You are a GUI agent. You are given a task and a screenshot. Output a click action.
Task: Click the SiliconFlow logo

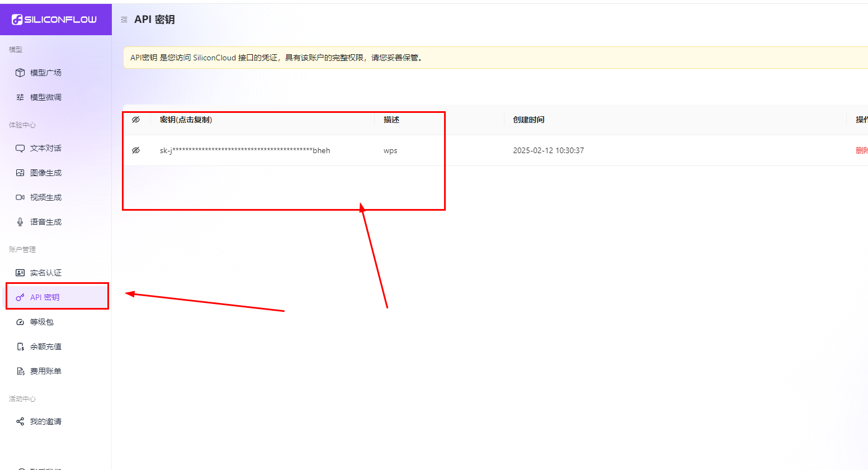(54, 20)
